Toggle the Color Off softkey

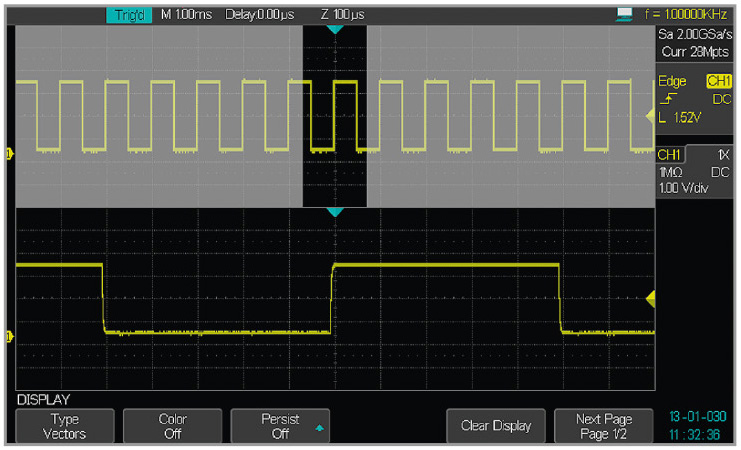172,427
